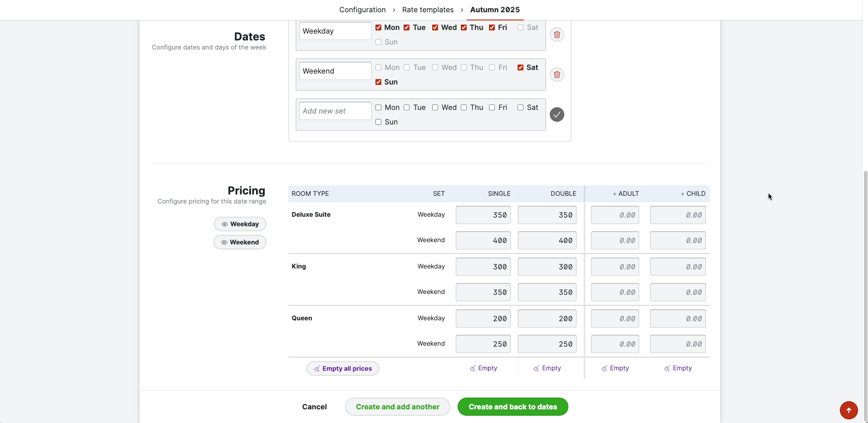Check Fri in the new set row
The height and width of the screenshot is (423, 868).
[492, 108]
